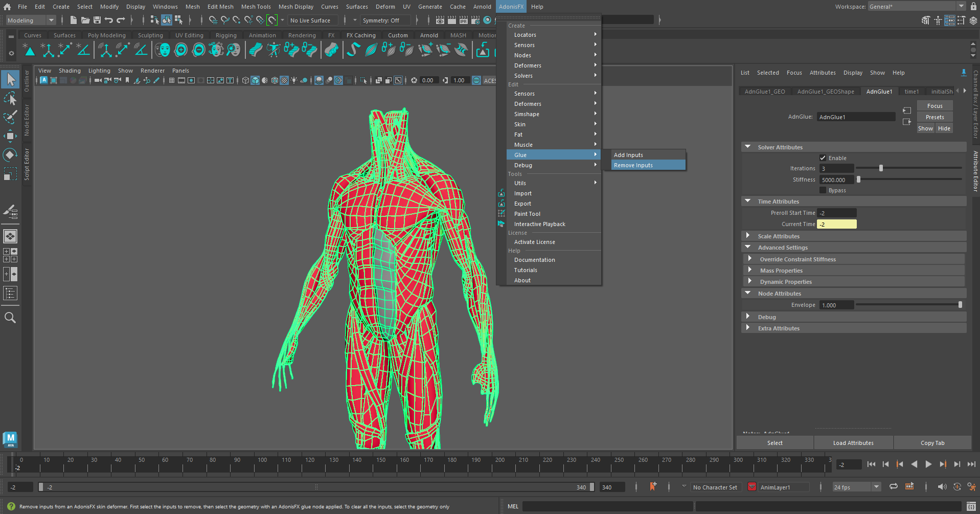Open the 24 fps dropdown
The height and width of the screenshot is (514, 980).
click(x=856, y=487)
